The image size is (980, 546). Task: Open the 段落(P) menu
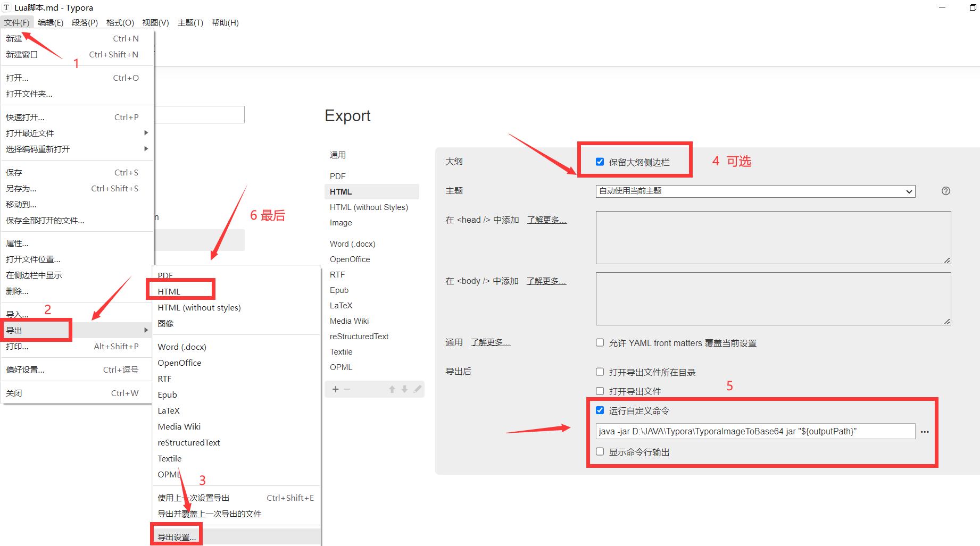[x=85, y=22]
